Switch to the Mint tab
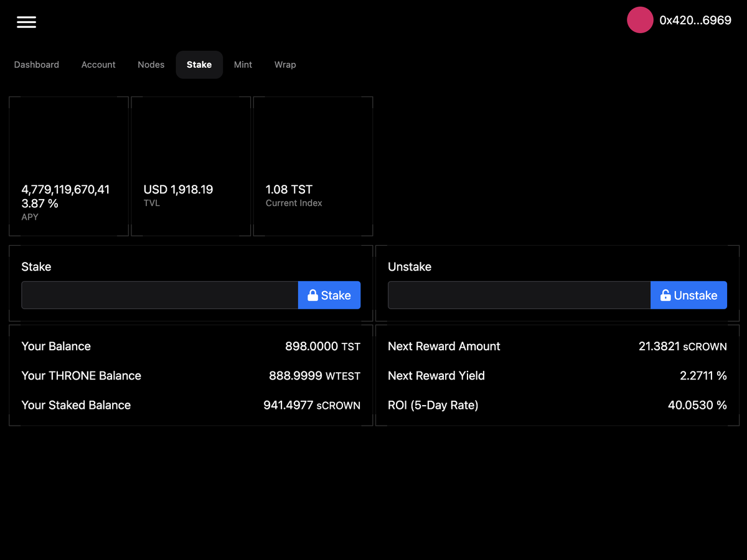The width and height of the screenshot is (747, 560). 243,64
